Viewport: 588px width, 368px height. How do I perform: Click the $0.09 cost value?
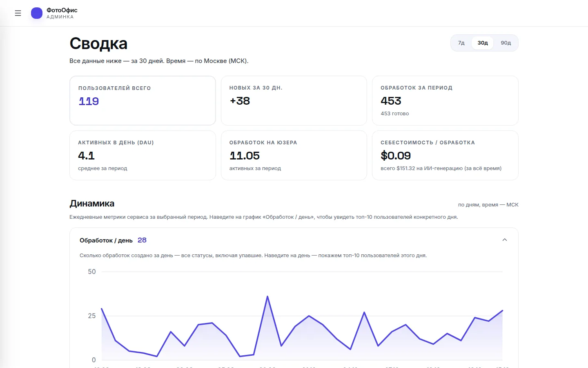396,156
